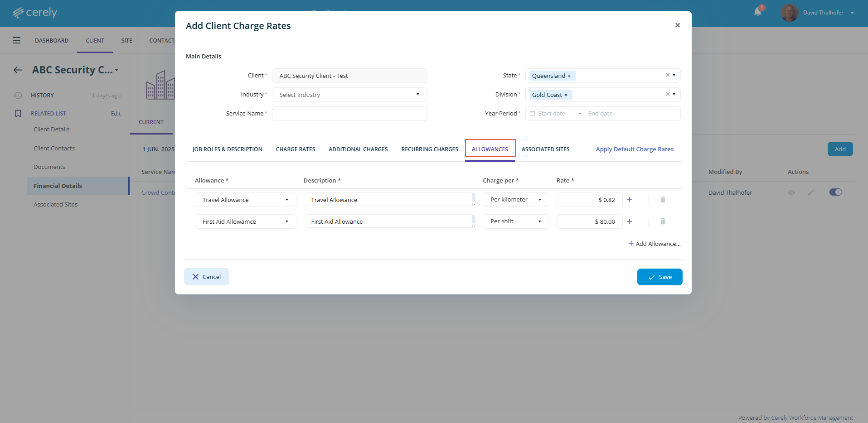This screenshot has width=868, height=423.
Task: Remove the Queensland state tag
Action: [569, 76]
